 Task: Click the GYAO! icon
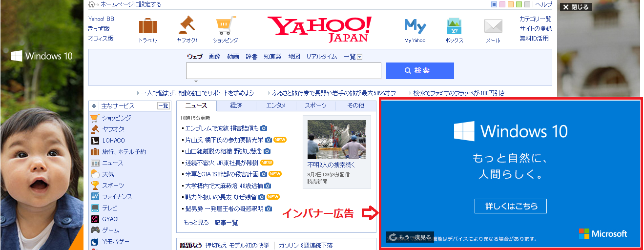[x=95, y=219]
